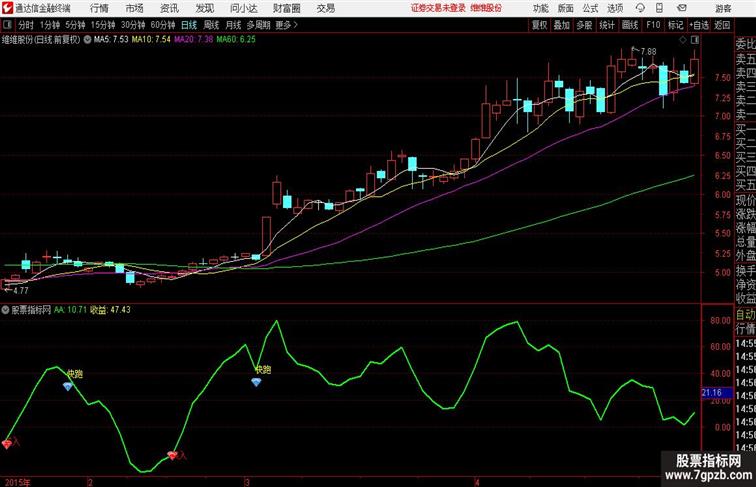
Task: Open the 财富圈 menu
Action: click(x=287, y=8)
